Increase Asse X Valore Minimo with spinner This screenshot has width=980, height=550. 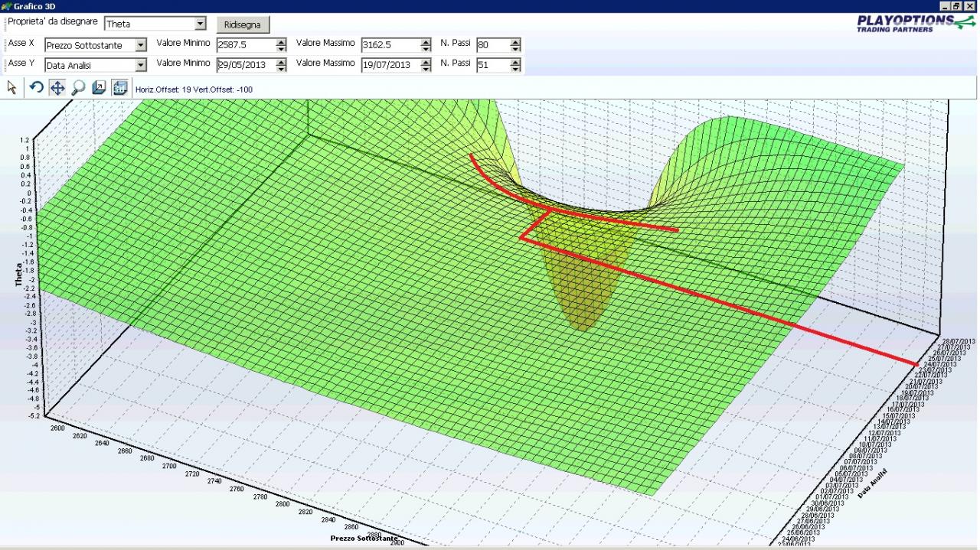click(x=281, y=42)
